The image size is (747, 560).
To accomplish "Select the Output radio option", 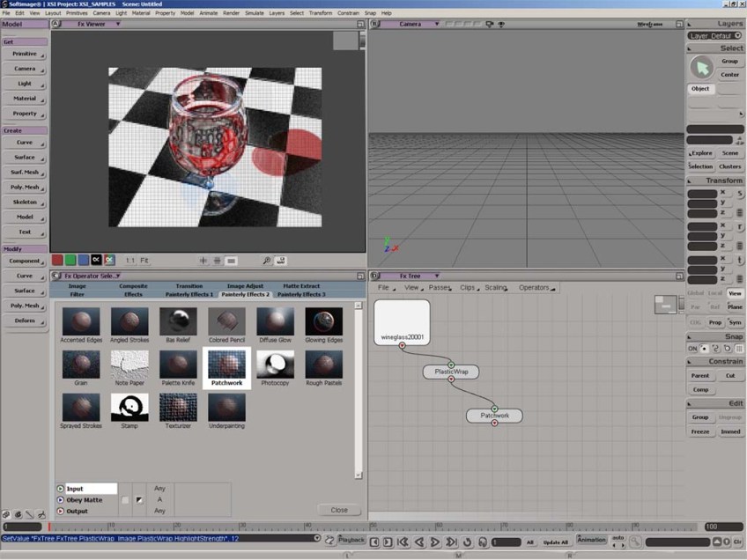I will [x=61, y=511].
